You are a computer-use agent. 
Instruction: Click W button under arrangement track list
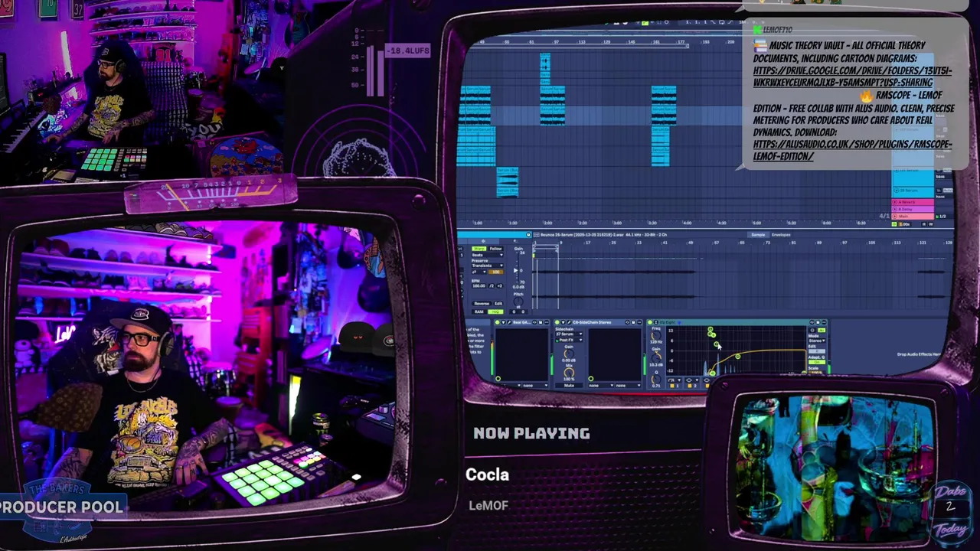pyautogui.click(x=931, y=224)
